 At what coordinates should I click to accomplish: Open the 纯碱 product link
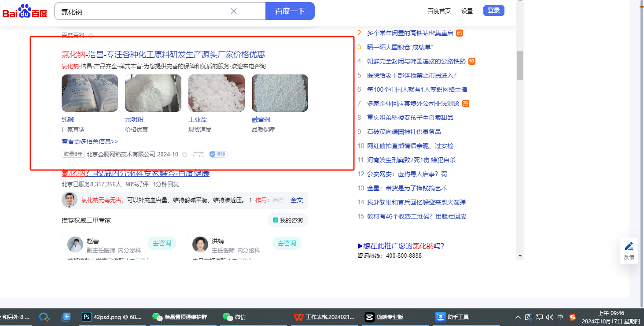click(68, 119)
